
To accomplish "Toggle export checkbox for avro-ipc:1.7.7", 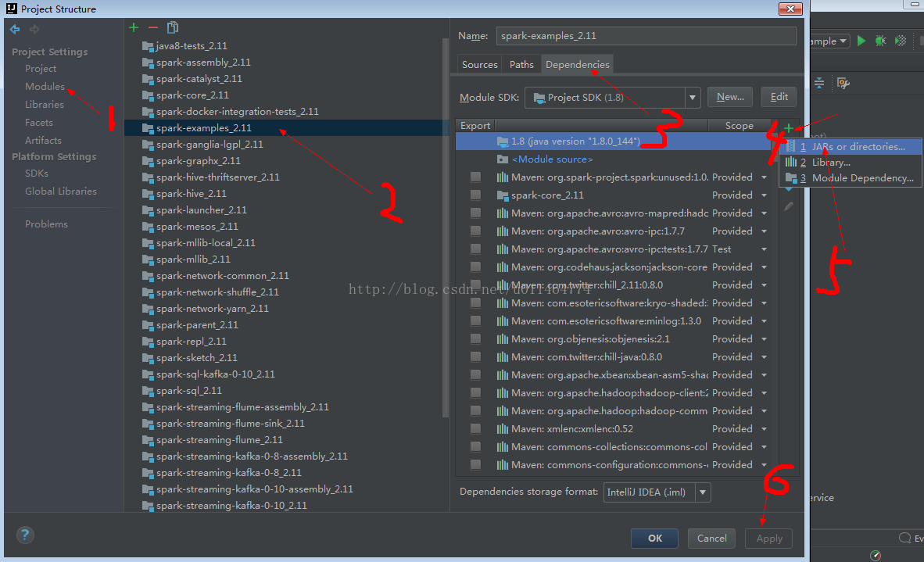I will pyautogui.click(x=475, y=231).
